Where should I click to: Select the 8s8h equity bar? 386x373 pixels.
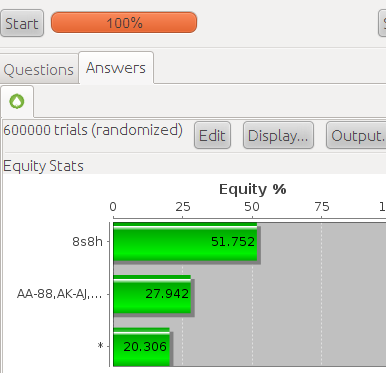[185, 242]
